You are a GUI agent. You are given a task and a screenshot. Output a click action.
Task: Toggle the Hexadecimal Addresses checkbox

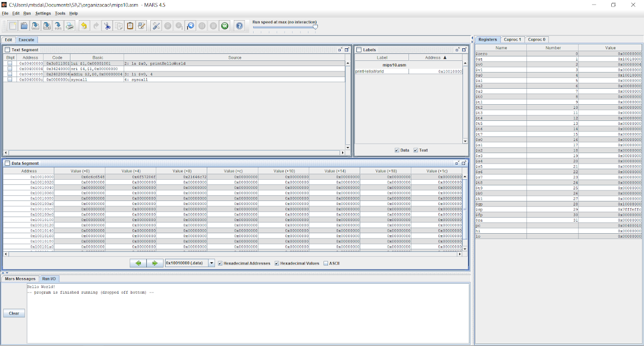click(x=220, y=263)
